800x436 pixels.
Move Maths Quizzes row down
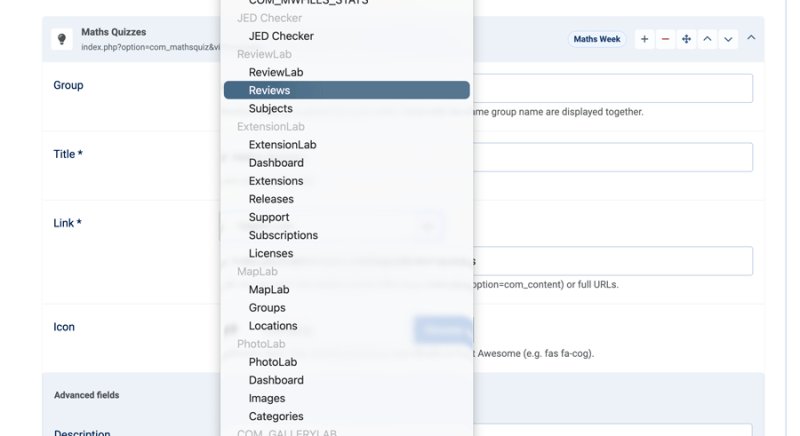pos(728,39)
